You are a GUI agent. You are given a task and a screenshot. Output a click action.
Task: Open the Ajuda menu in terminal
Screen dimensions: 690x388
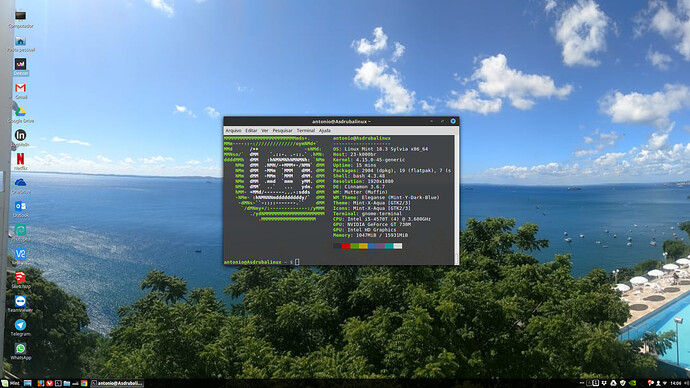[325, 131]
